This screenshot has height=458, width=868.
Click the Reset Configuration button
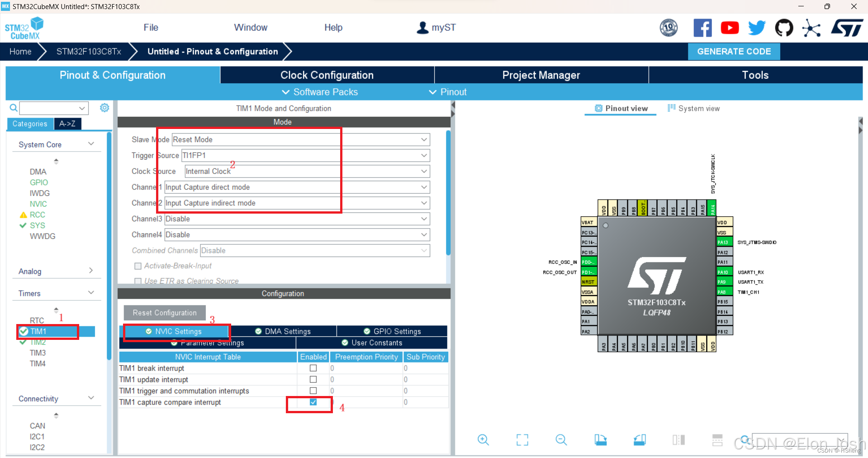point(164,312)
